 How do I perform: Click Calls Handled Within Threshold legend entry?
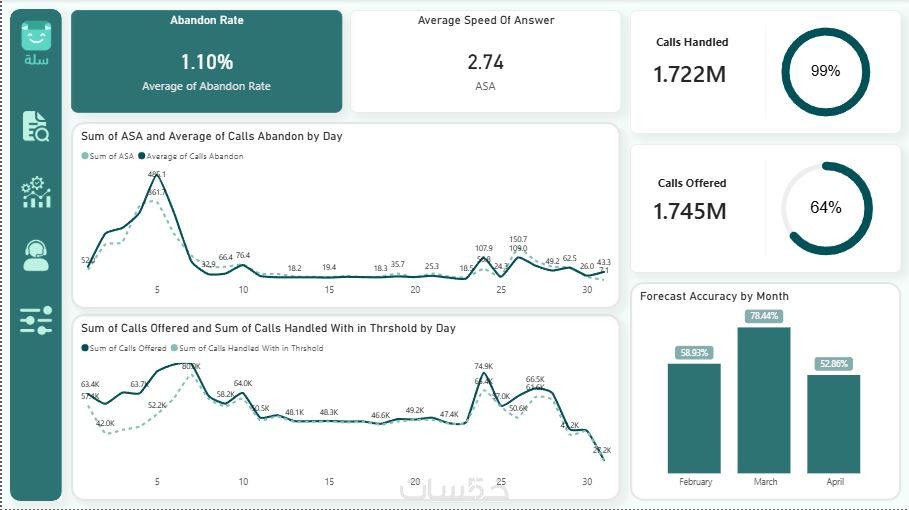pos(250,348)
